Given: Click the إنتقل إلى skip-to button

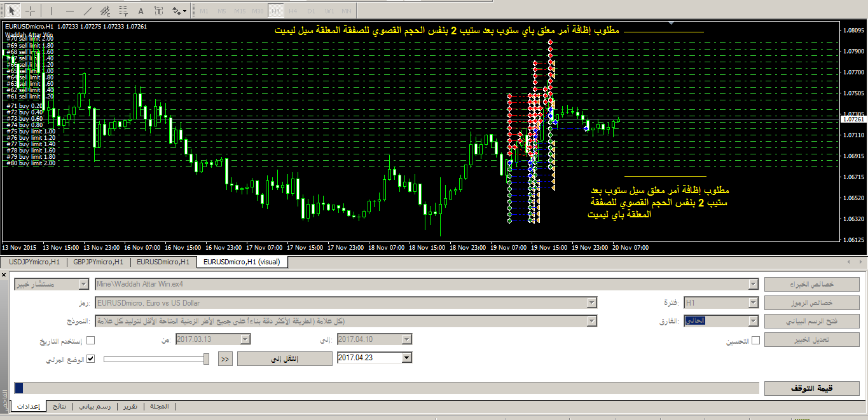Looking at the screenshot, I should coord(284,359).
